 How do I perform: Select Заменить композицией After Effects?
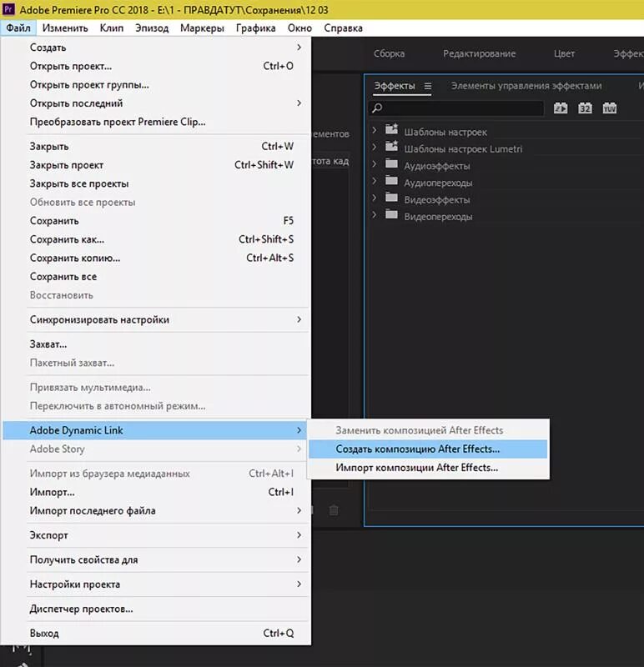[x=428, y=430]
